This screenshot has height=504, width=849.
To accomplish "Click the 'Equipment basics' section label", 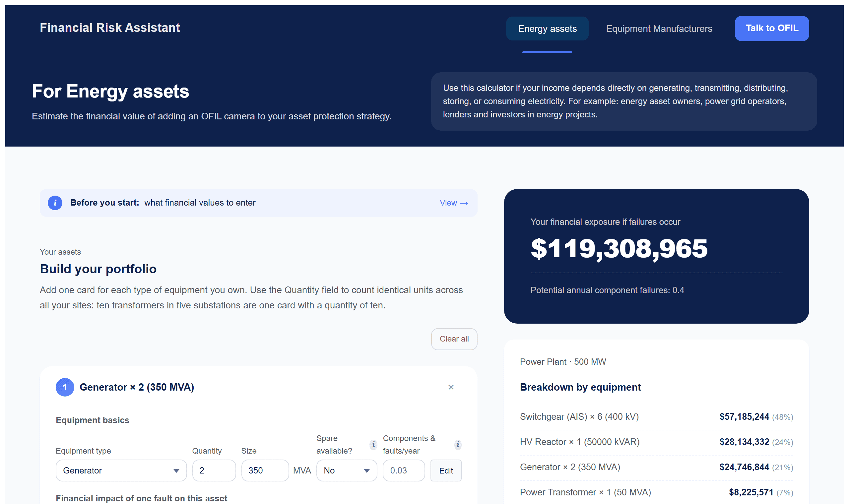I will click(93, 420).
